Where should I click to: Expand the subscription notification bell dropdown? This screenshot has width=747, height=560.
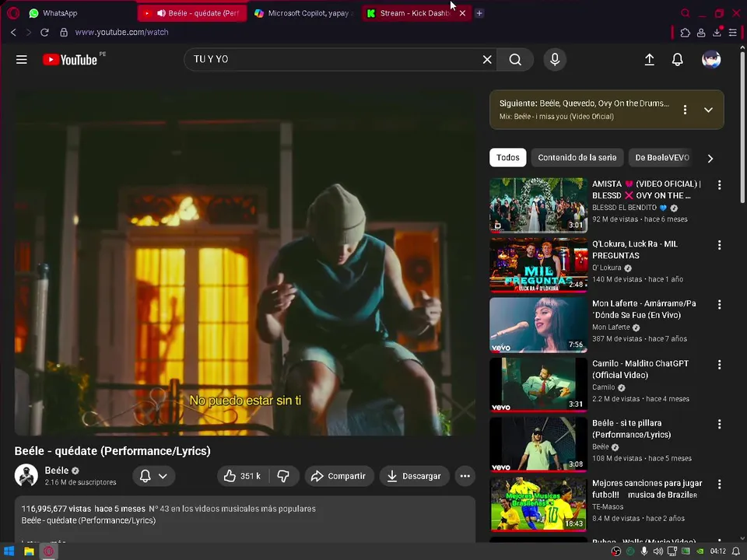pos(154,476)
